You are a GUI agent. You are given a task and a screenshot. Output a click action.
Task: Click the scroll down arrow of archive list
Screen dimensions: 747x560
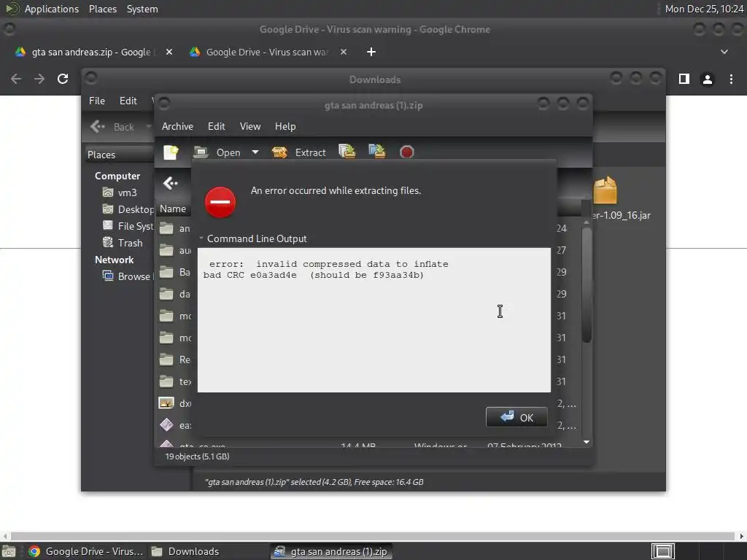point(587,442)
